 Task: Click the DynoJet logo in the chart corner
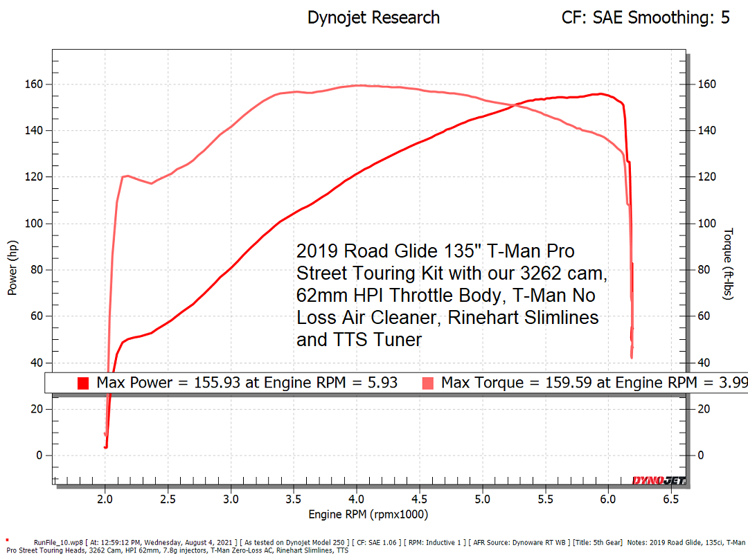[659, 480]
